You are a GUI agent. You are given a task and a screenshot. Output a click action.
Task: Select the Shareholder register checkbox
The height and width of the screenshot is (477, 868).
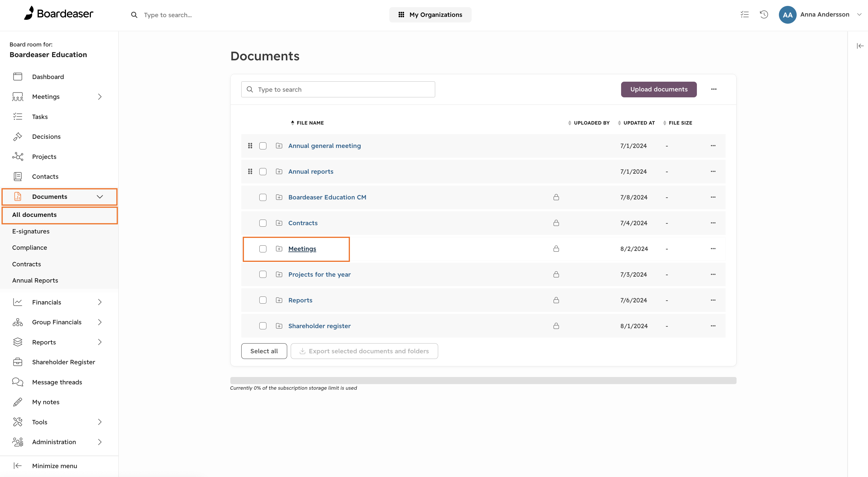263,326
